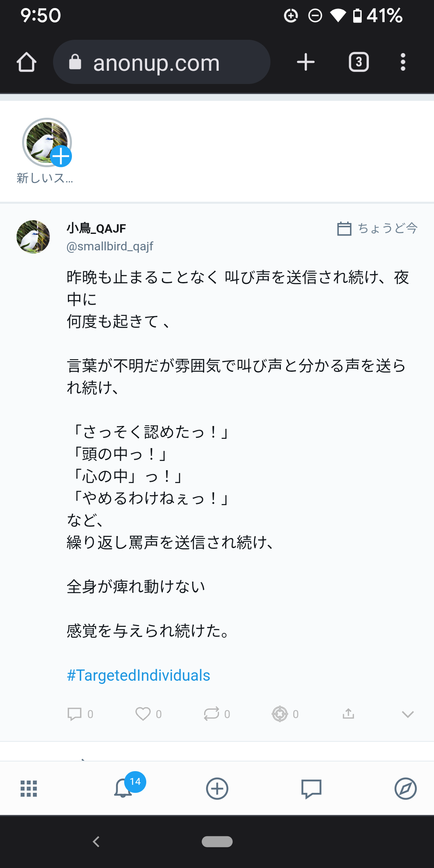Open the browser three-dot menu
Screen dimensions: 434x868
pyautogui.click(x=403, y=62)
